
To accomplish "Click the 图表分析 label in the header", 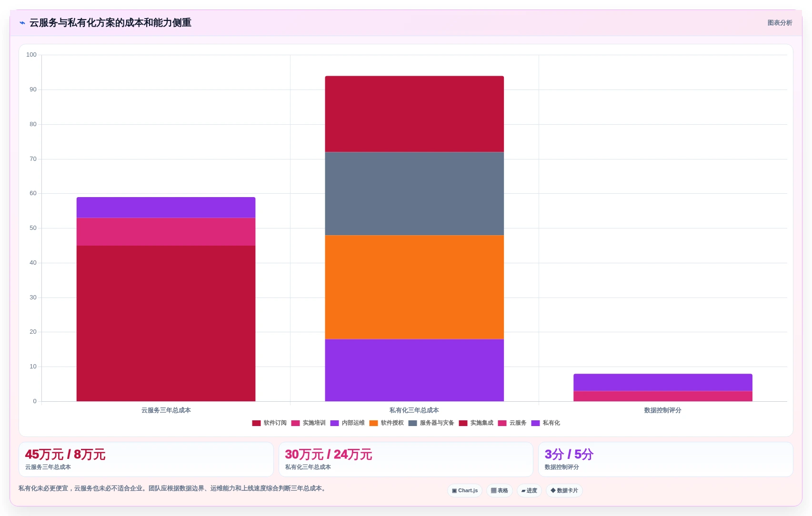I will [x=780, y=23].
